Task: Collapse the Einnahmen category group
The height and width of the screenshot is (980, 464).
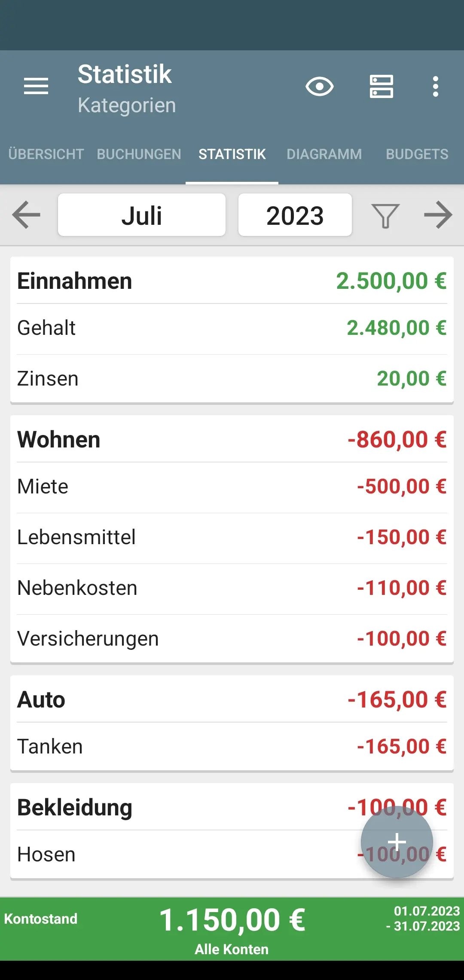Action: 232,281
